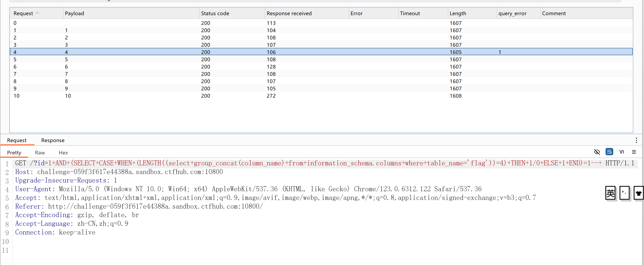Select request row with payload 3
644x265 pixels.
tap(321, 45)
